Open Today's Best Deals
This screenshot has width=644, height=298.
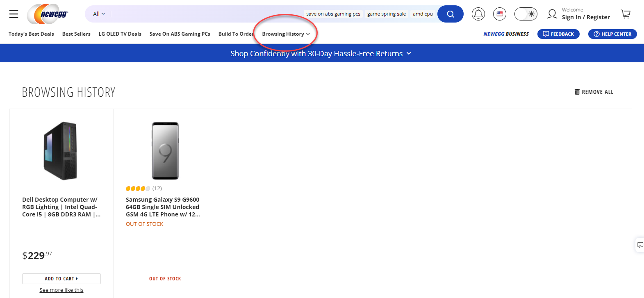[x=31, y=34]
